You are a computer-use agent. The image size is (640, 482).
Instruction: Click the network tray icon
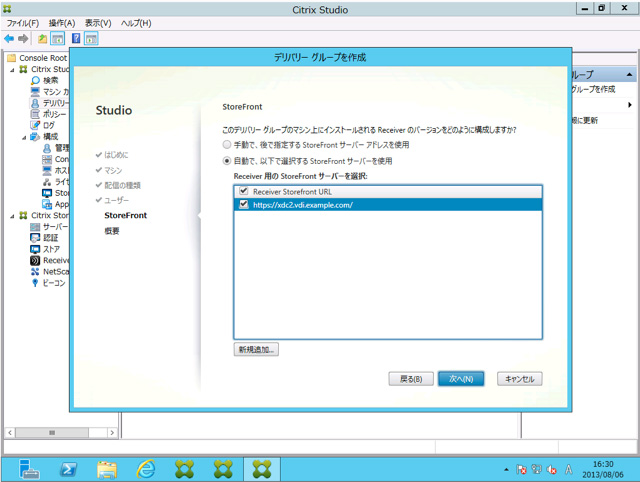536,470
